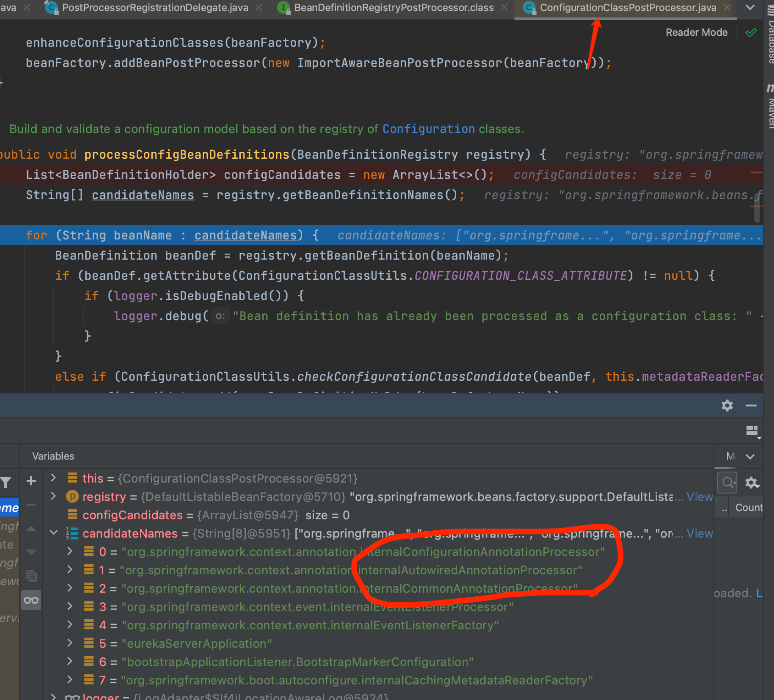Image resolution: width=774 pixels, height=700 pixels.
Task: Expand array element 0
Action: coord(70,551)
